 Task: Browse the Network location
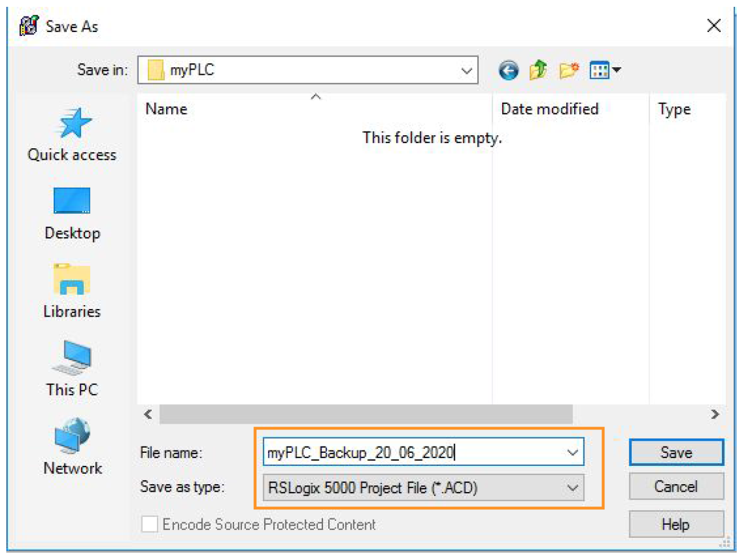(72, 448)
